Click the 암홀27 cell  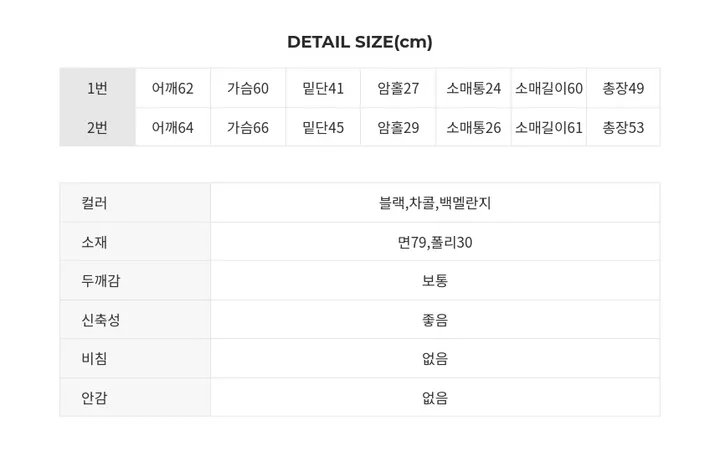(x=398, y=88)
